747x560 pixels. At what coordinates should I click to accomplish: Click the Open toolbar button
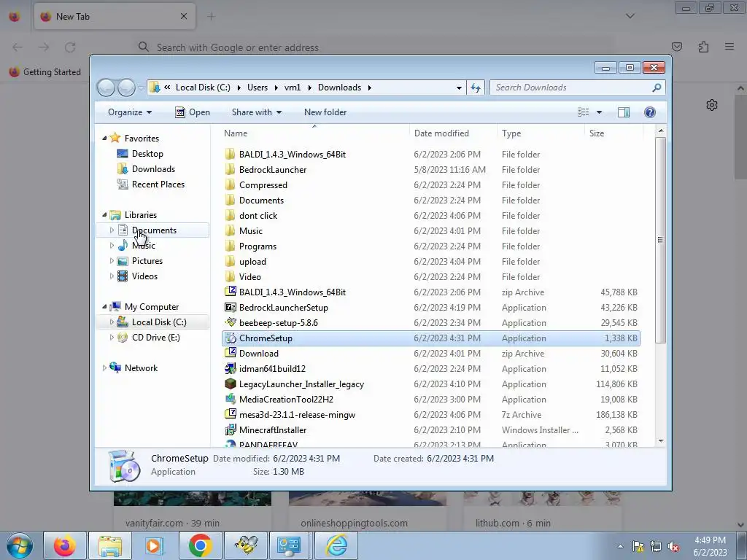coord(193,112)
